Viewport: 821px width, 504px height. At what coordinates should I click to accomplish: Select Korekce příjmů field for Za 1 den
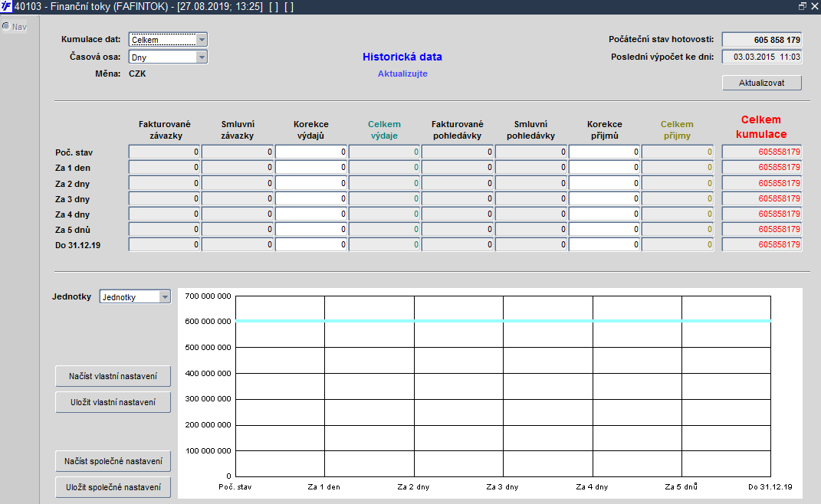pyautogui.click(x=604, y=168)
